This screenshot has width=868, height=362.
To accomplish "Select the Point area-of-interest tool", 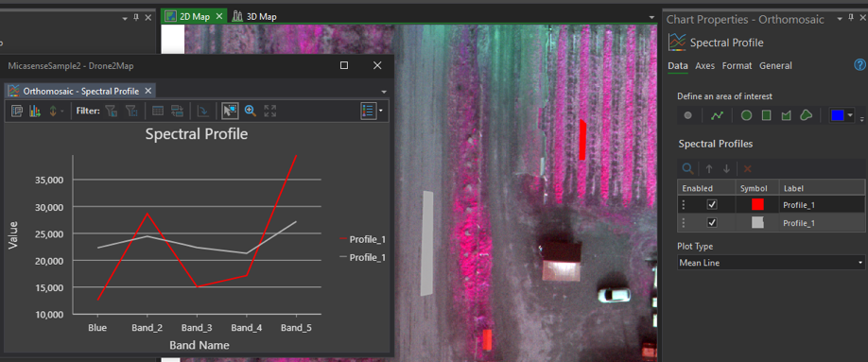I will click(x=688, y=115).
